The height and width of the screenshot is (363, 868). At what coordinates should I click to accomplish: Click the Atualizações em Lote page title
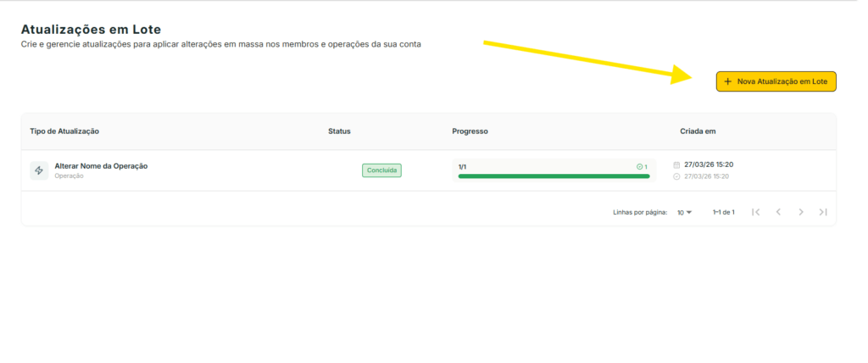[91, 30]
